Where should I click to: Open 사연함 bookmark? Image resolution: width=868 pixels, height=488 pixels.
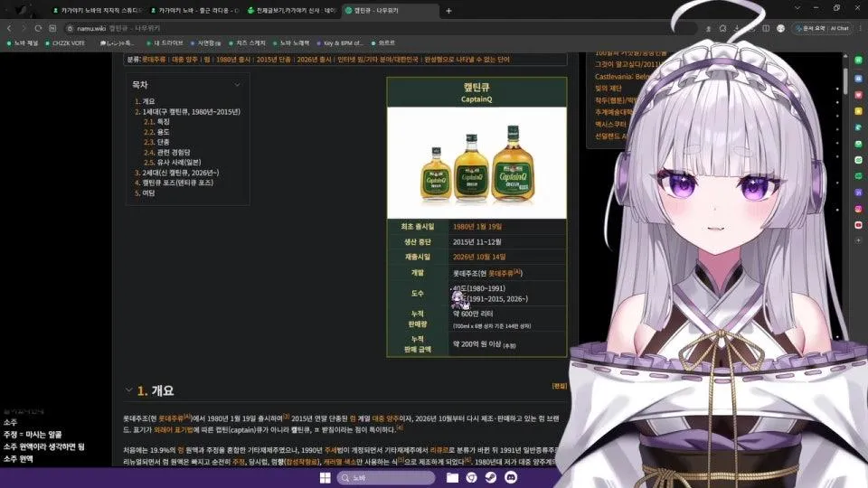(205, 43)
